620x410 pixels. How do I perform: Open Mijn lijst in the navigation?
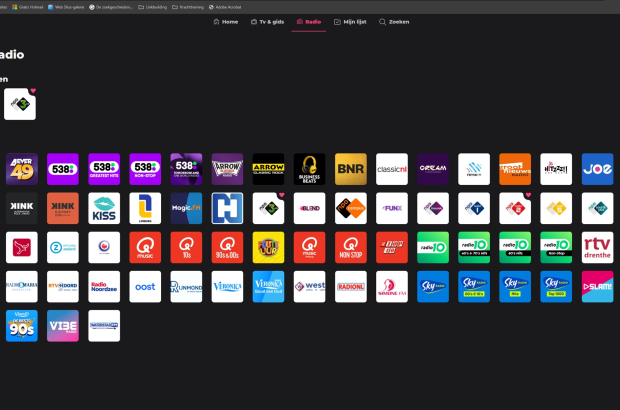pos(350,21)
